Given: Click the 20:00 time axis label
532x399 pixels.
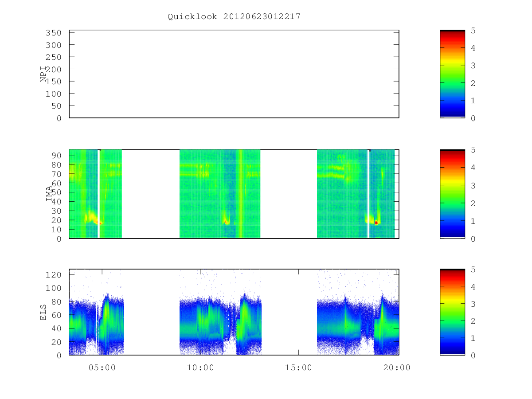Looking at the screenshot, I should tap(397, 368).
